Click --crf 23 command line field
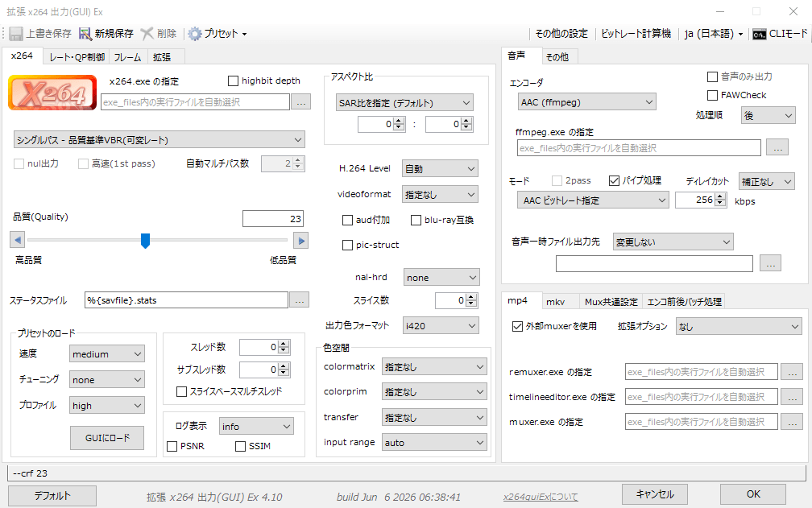The image size is (812, 508). tap(407, 473)
